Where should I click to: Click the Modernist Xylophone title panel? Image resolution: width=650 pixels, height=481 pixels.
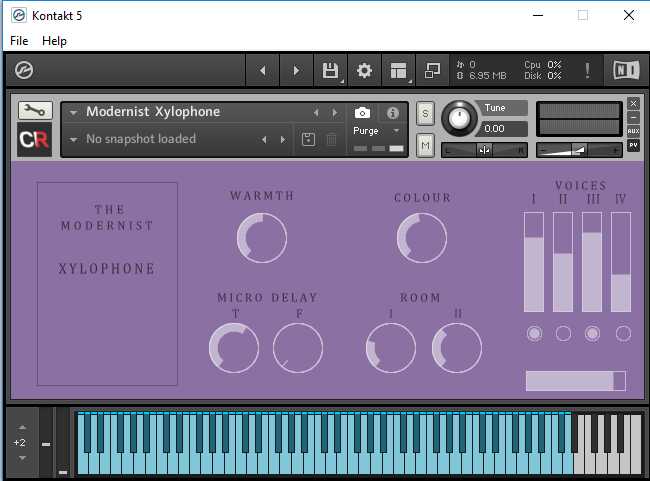[107, 284]
